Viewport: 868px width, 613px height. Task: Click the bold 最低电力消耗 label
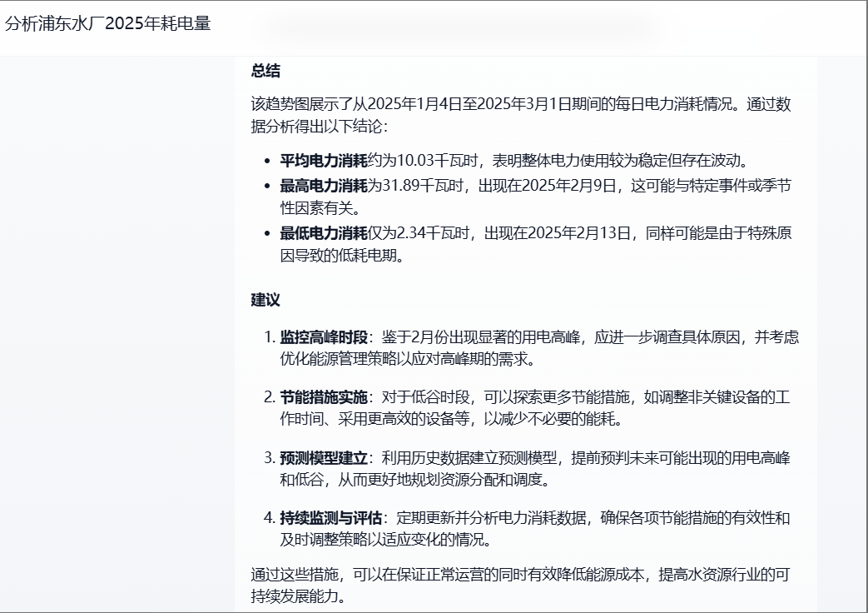pyautogui.click(x=323, y=233)
